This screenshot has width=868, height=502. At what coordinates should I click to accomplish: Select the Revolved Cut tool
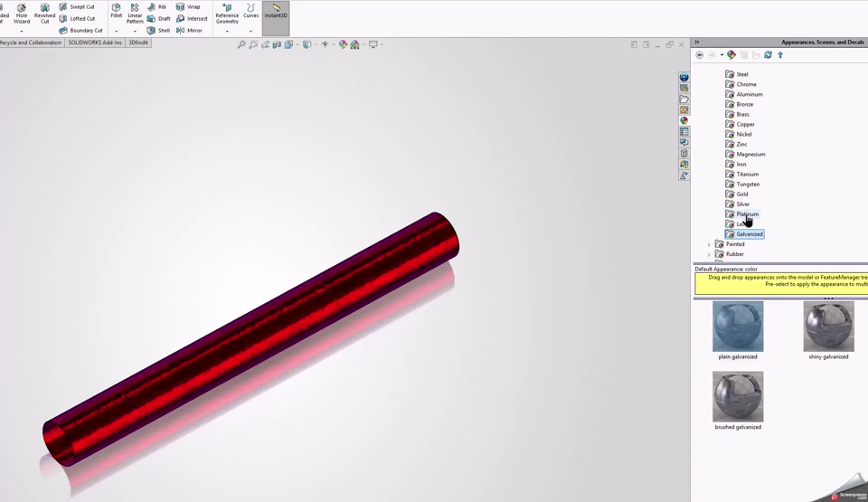45,14
